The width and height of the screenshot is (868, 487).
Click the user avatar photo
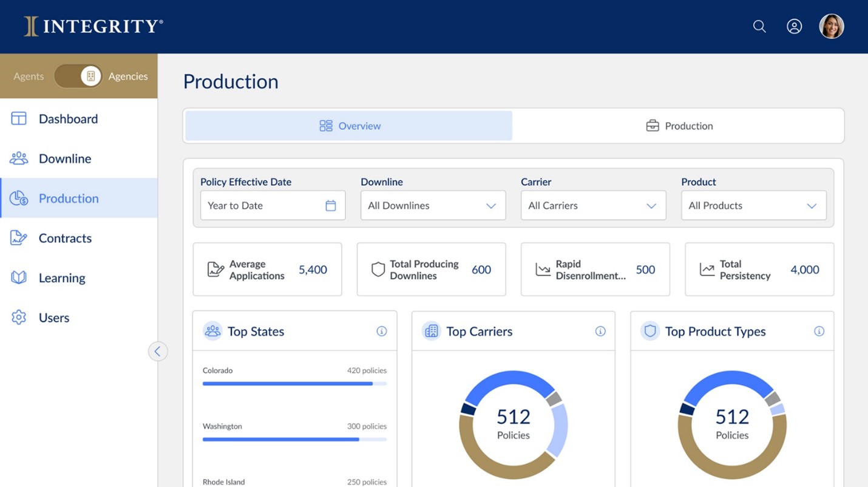(x=832, y=26)
